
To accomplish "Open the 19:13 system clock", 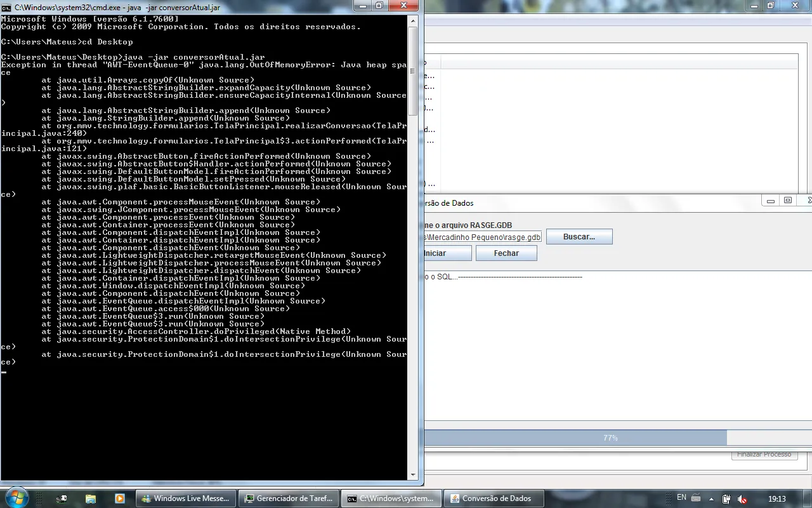I will coord(777,499).
